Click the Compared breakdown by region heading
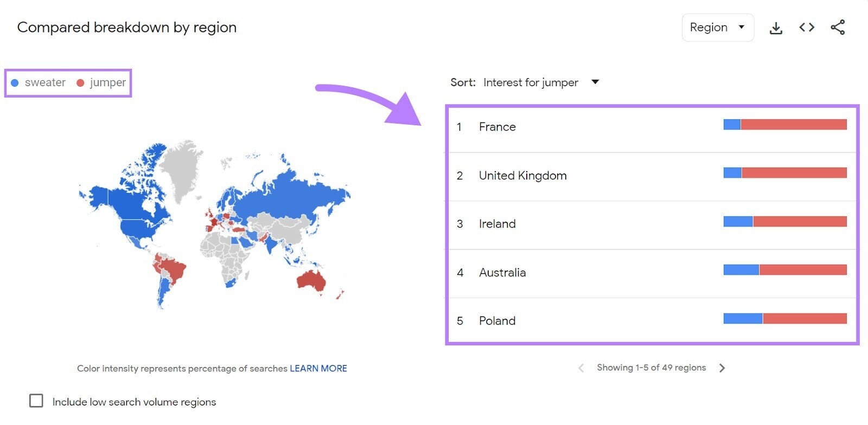This screenshot has width=868, height=425. tap(127, 27)
